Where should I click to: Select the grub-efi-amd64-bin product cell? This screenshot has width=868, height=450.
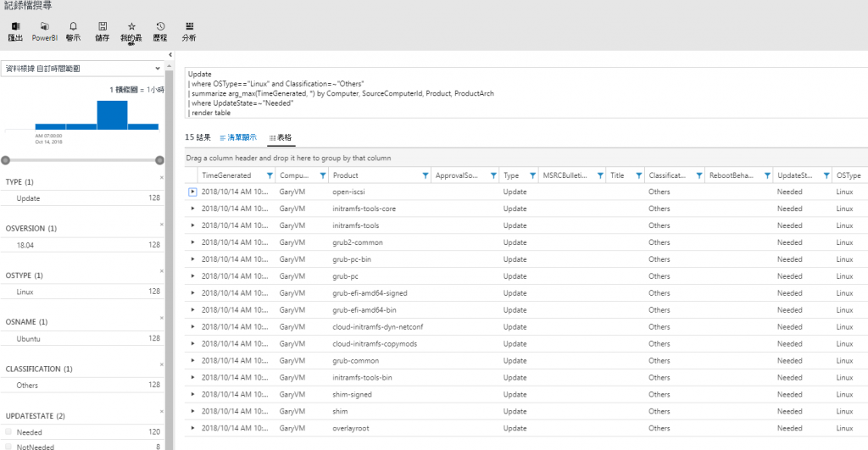click(x=364, y=310)
